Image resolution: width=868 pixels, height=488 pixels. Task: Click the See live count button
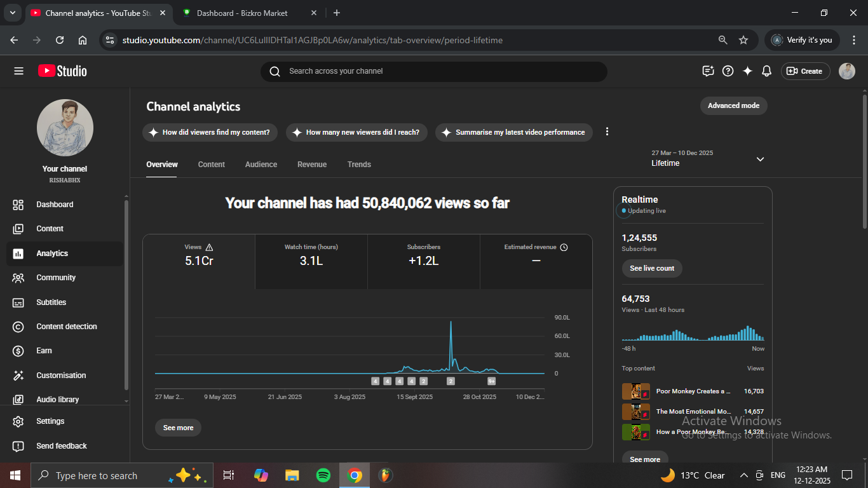tap(652, 268)
